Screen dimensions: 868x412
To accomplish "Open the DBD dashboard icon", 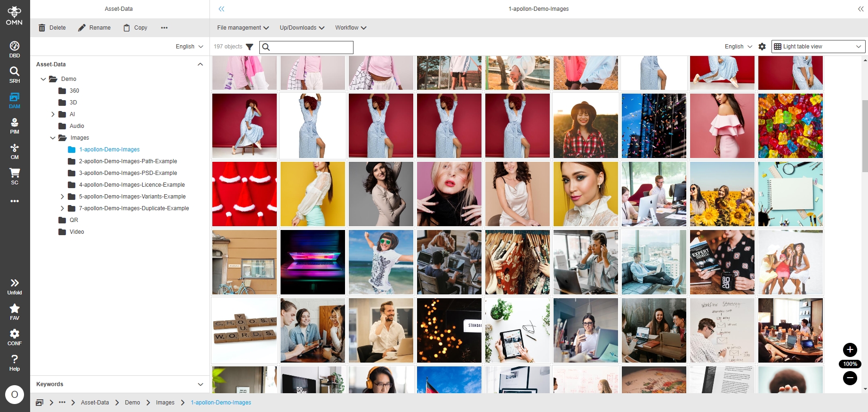I will coord(15,49).
